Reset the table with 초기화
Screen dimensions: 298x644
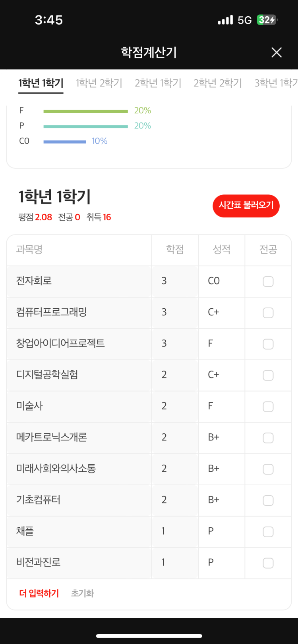point(82,593)
